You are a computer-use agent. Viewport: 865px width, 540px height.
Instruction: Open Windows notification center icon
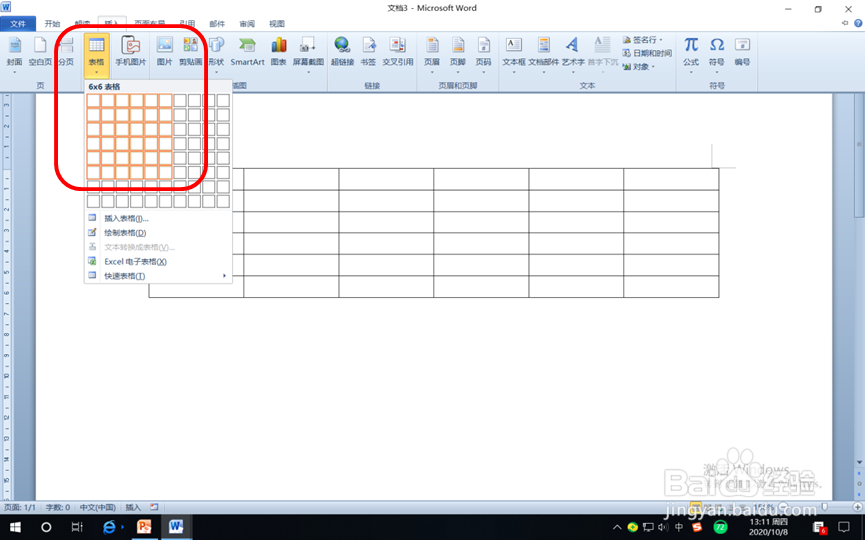(843, 527)
